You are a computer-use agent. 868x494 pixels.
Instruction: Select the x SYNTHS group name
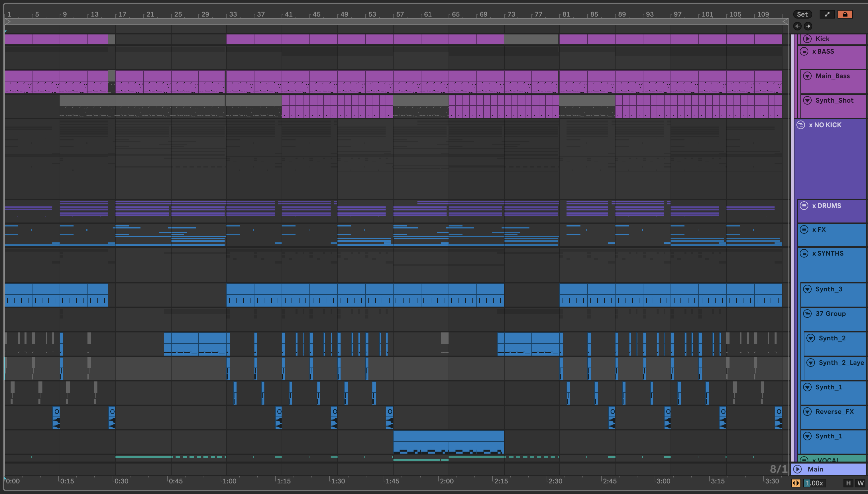[828, 253]
